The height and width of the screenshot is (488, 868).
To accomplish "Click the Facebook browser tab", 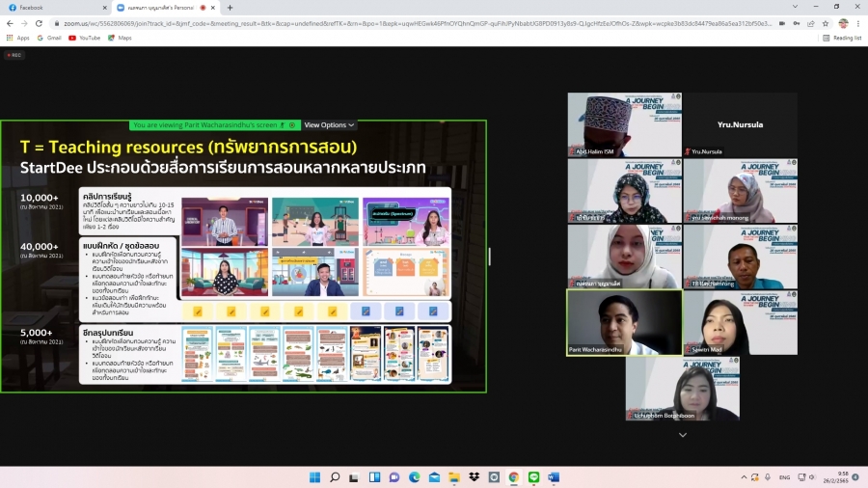I will pos(48,8).
